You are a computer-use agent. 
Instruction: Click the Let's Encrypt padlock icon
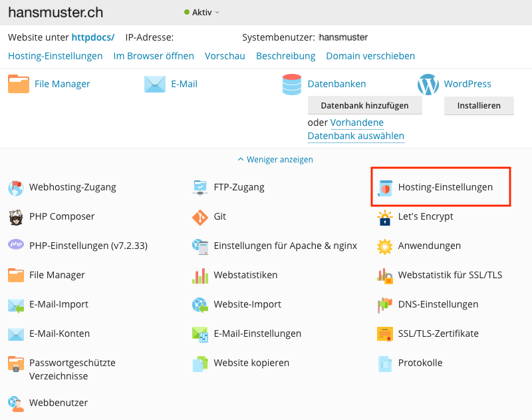(x=384, y=217)
